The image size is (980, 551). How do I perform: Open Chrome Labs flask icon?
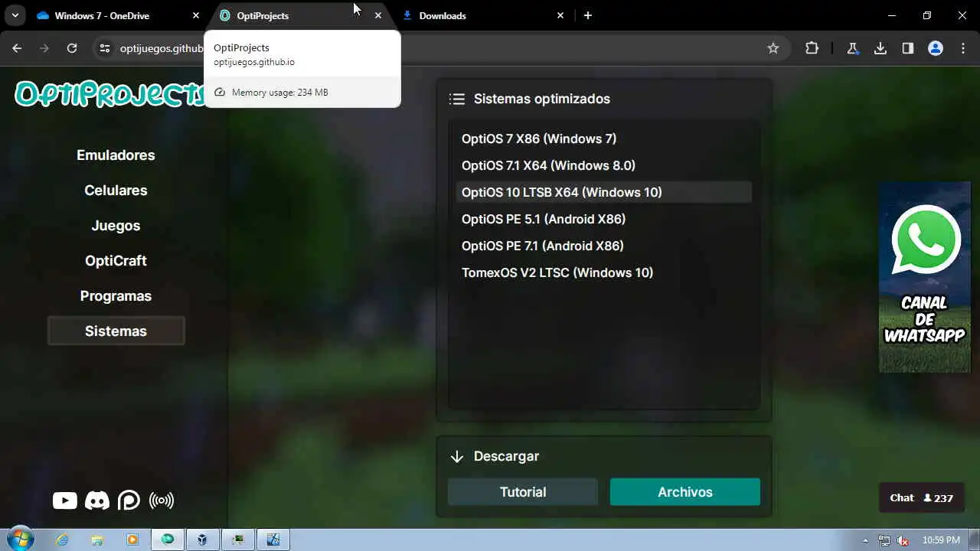point(852,48)
